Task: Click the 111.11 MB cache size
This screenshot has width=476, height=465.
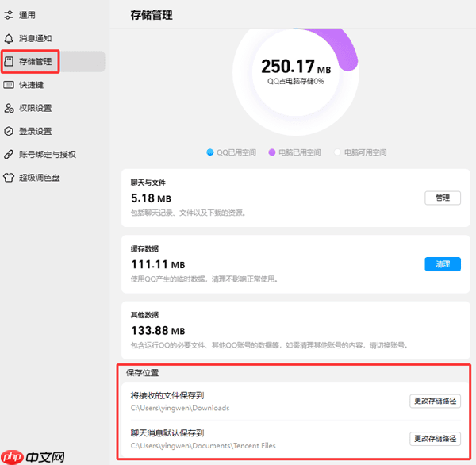Action: point(158,264)
